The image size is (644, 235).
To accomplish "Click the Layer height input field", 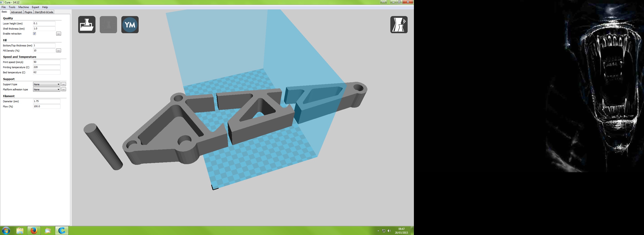I will point(44,24).
